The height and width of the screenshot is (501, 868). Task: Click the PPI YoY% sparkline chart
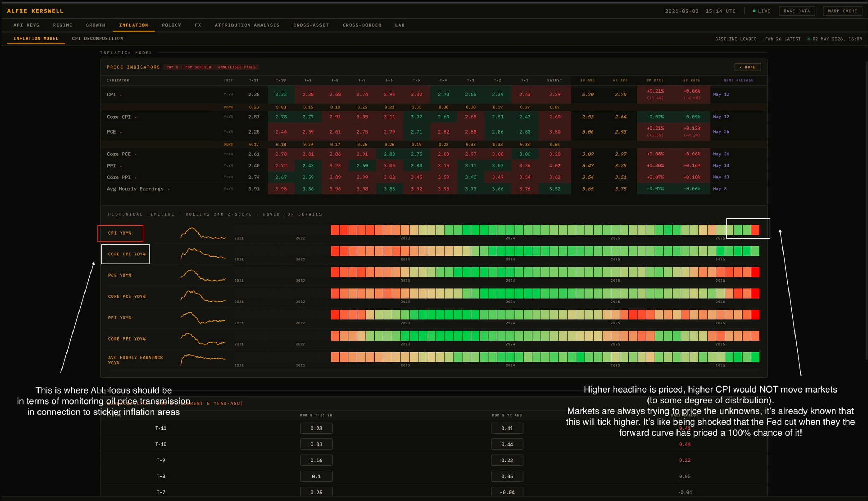click(203, 318)
